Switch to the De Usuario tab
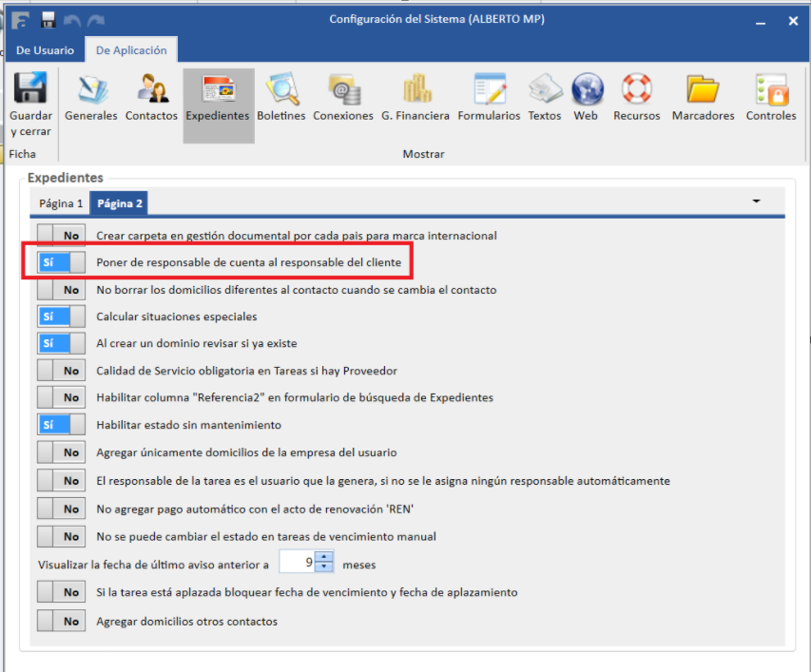Screen dimensions: 811x672 tap(45, 50)
